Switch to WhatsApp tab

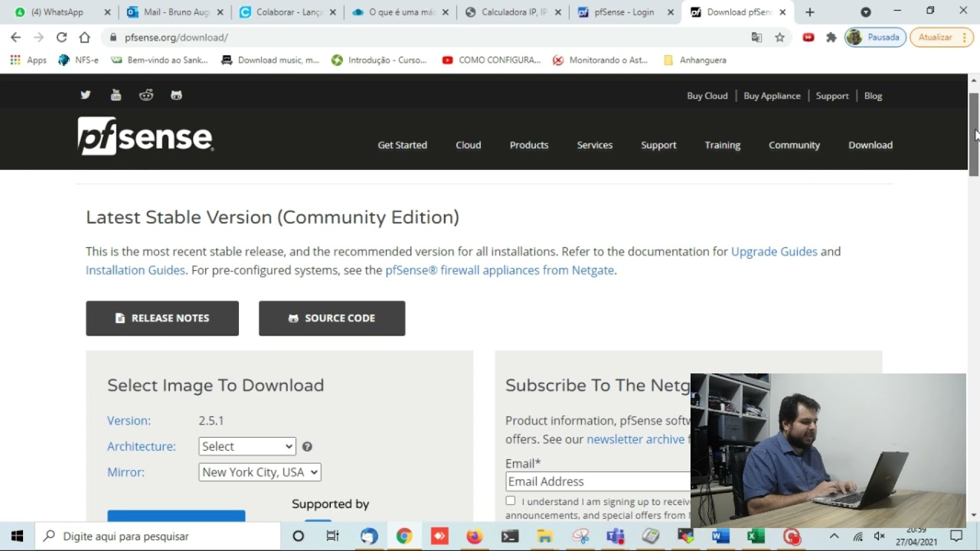[63, 12]
